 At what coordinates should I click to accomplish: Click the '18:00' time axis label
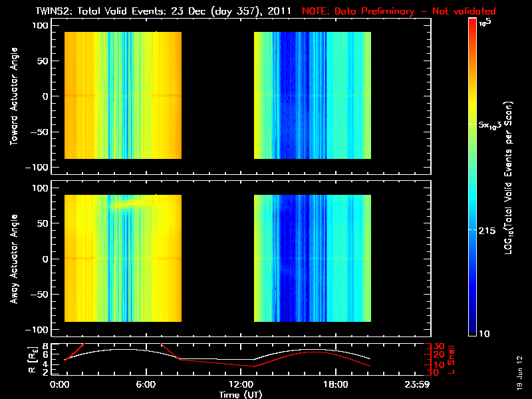[x=336, y=384]
